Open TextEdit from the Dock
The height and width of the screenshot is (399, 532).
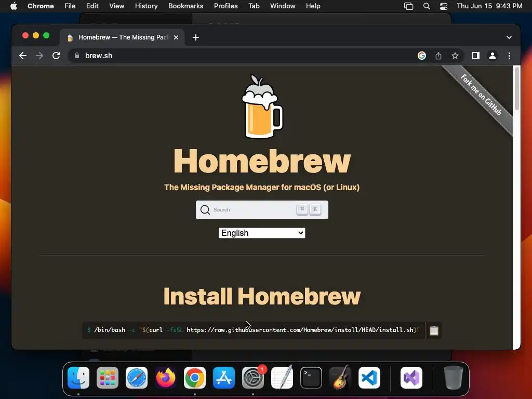[x=282, y=378]
